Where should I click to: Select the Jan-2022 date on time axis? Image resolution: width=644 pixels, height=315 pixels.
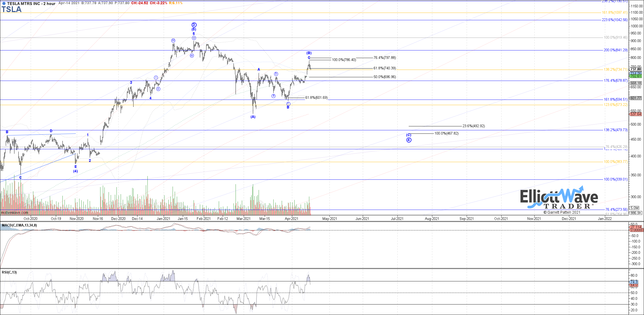coord(605,219)
